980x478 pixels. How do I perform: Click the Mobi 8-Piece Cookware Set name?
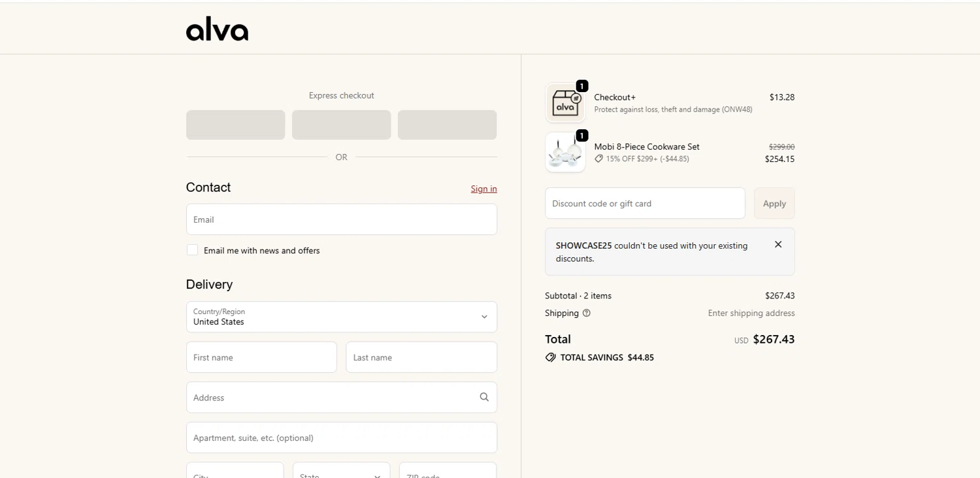tap(647, 146)
